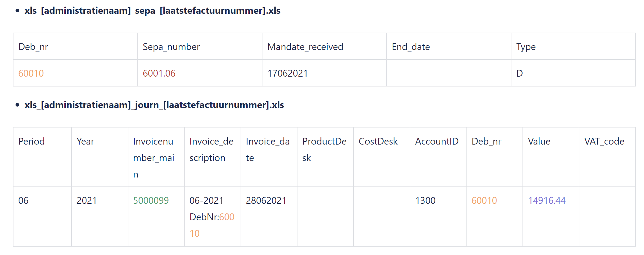Click the End_date column header

[x=411, y=47]
